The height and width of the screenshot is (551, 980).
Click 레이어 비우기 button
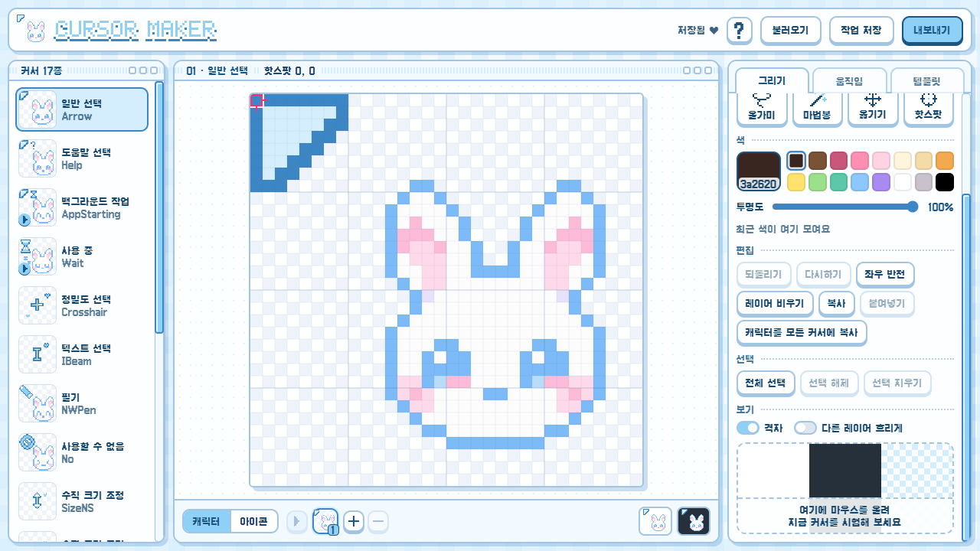point(774,303)
